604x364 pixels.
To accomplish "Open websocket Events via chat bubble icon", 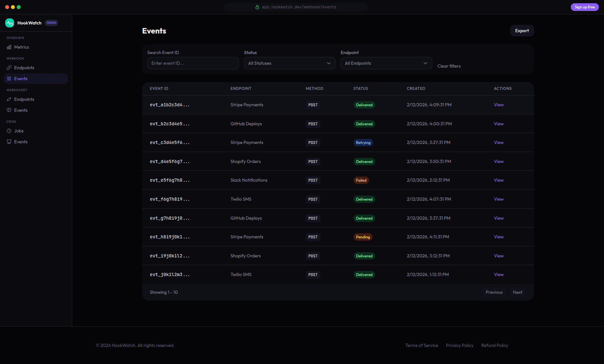I will pyautogui.click(x=9, y=110).
